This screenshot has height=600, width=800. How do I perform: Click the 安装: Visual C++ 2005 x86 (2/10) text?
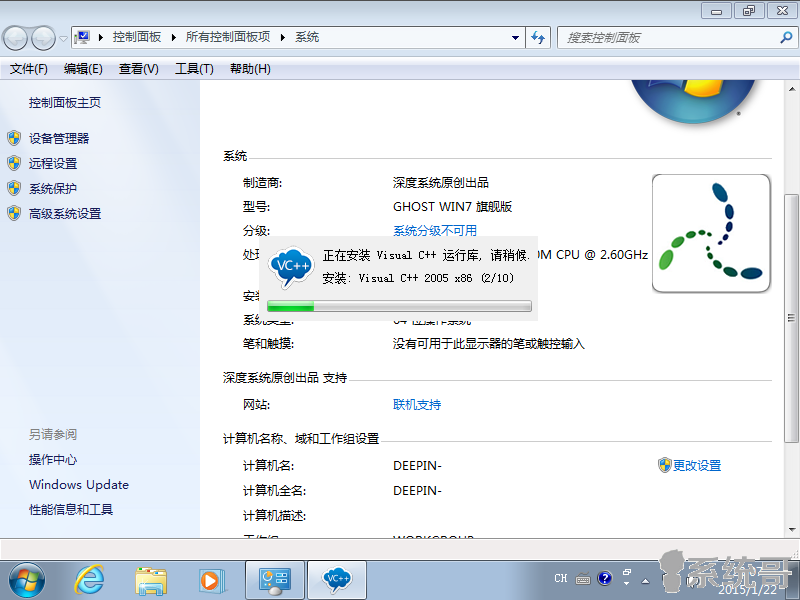pos(418,279)
